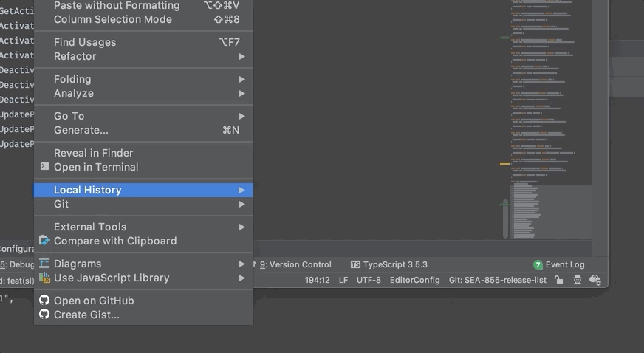Expand the Refactor submenu arrow
The height and width of the screenshot is (353, 644).
click(x=242, y=56)
